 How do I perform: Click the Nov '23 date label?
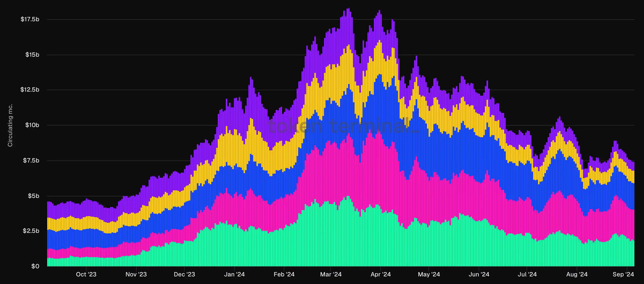[136, 274]
